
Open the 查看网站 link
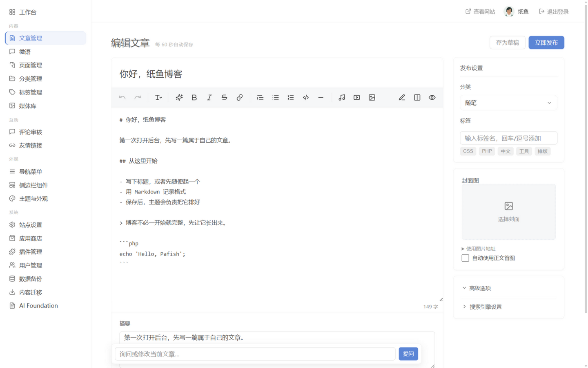coord(480,12)
